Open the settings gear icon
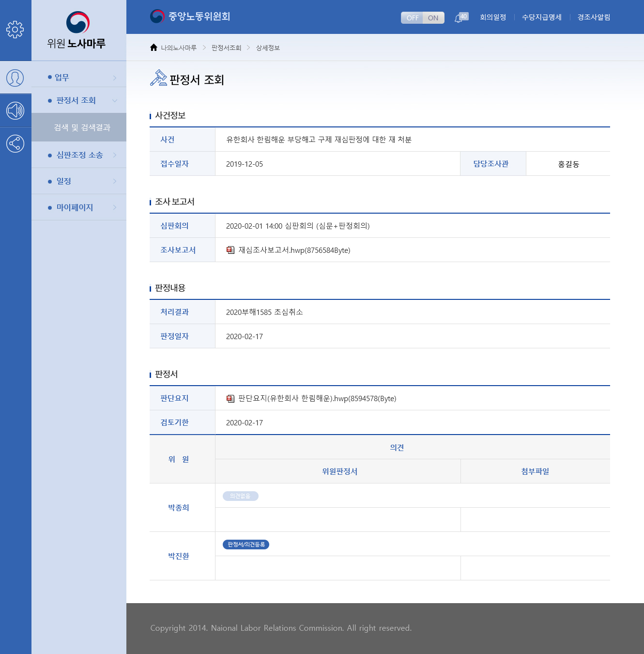The image size is (644, 654). coord(15,30)
